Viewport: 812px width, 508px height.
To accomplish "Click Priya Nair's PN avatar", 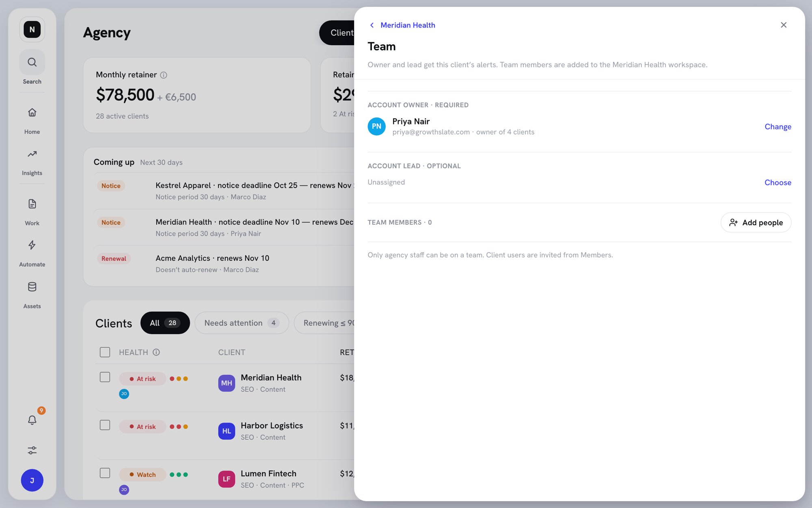I will coord(377,126).
